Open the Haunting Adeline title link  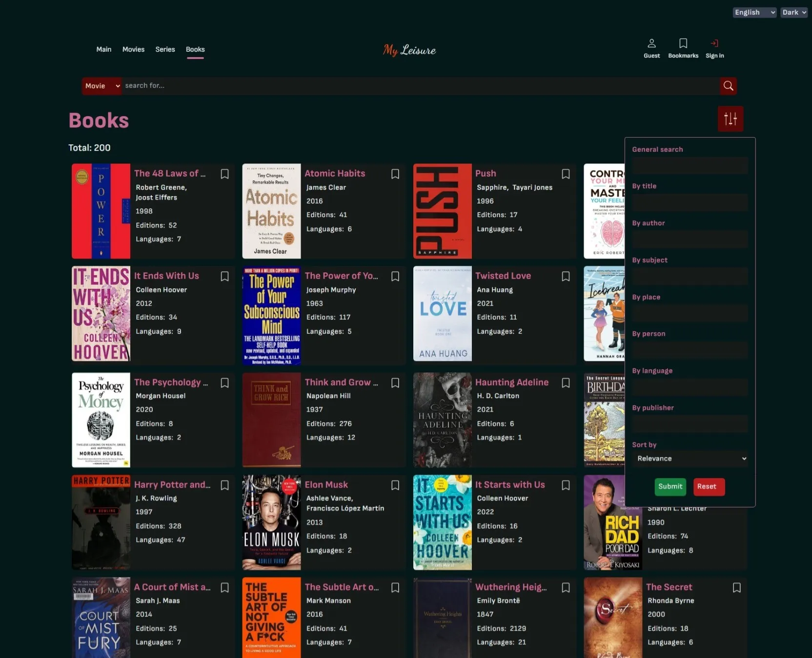[x=512, y=382]
